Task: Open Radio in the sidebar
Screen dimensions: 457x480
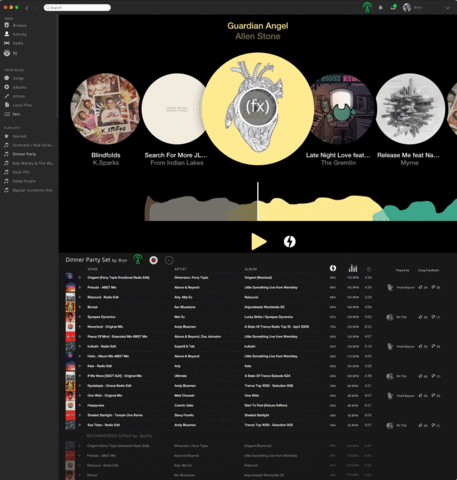Action: click(x=18, y=43)
